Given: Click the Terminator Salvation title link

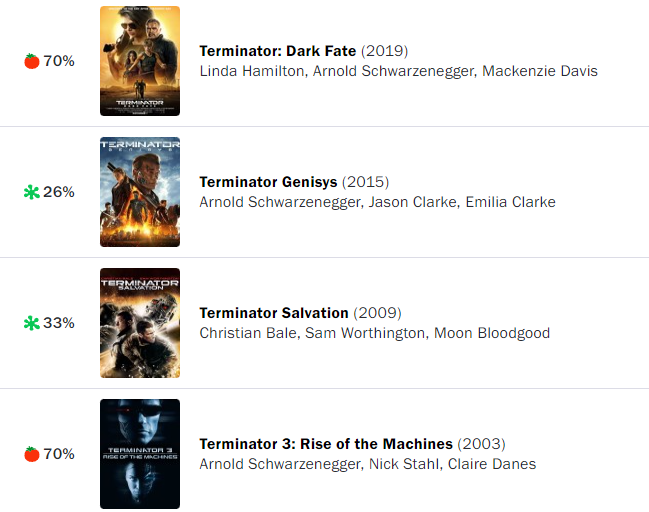Looking at the screenshot, I should tap(274, 313).
